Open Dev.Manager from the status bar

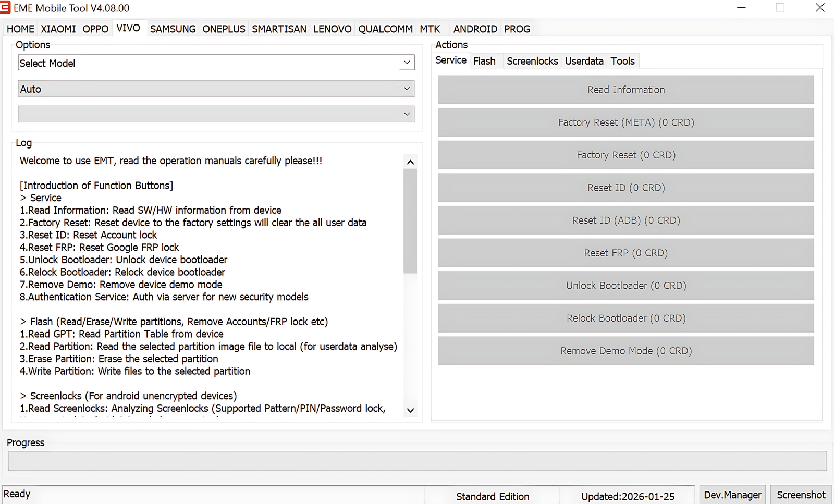pyautogui.click(x=732, y=494)
